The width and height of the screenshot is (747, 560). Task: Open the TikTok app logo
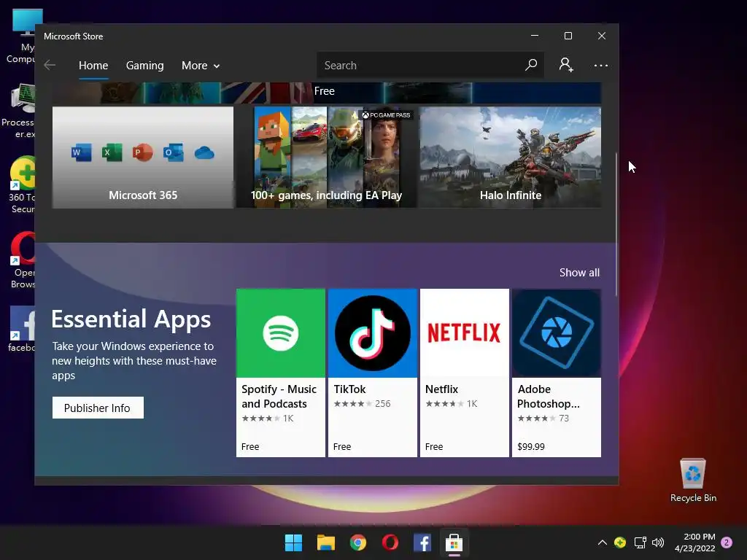373,332
